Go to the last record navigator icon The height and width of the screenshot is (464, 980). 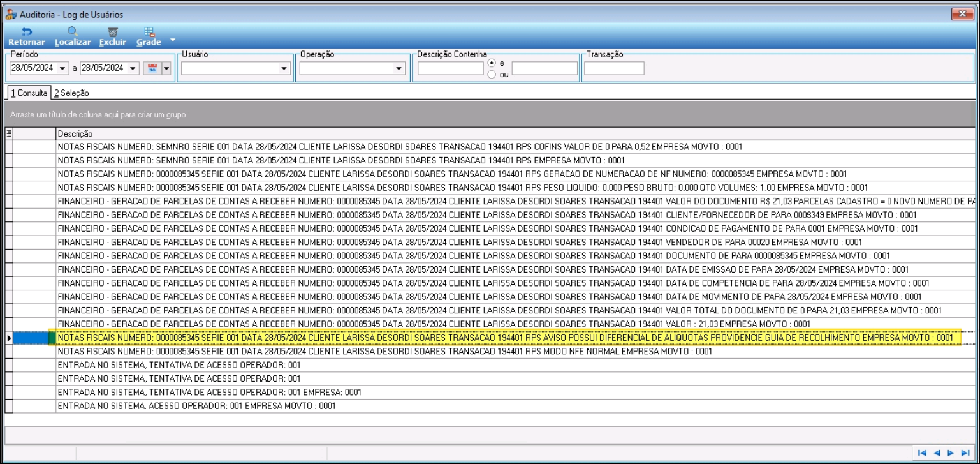[965, 453]
